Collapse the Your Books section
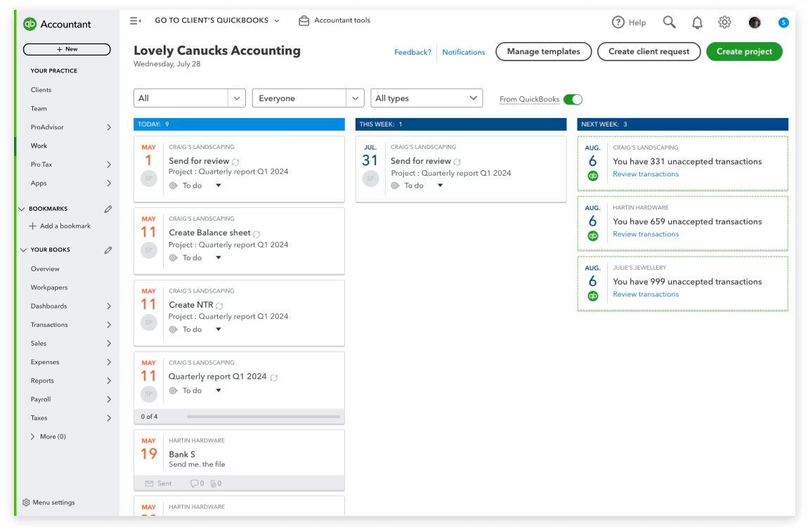This screenshot has width=808, height=532. click(x=23, y=250)
